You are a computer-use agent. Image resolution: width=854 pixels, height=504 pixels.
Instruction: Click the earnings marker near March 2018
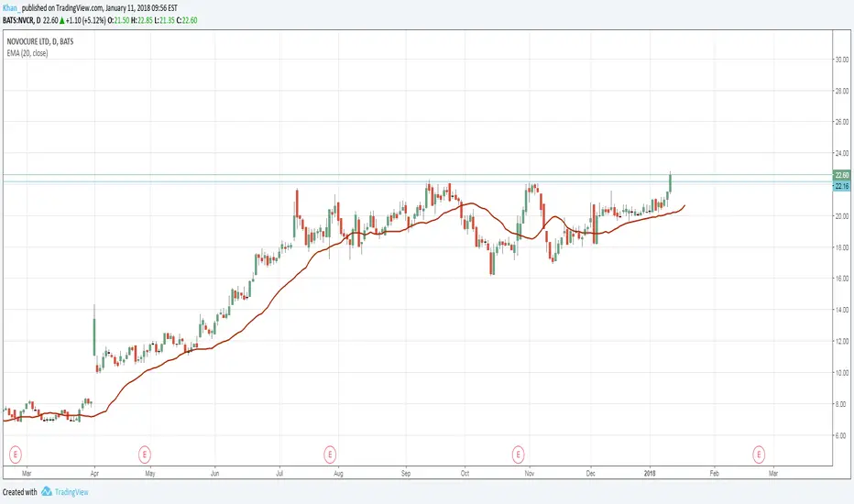click(759, 454)
